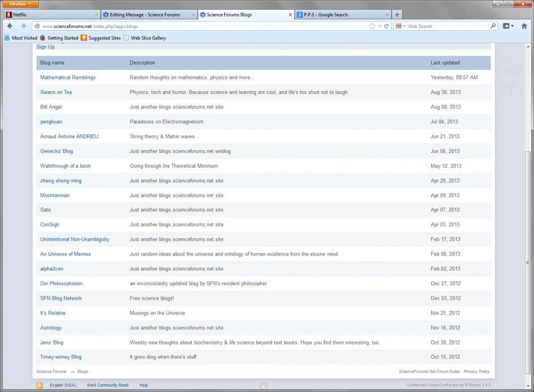Close the Netflix tab
This screenshot has height=392, width=534.
point(97,15)
